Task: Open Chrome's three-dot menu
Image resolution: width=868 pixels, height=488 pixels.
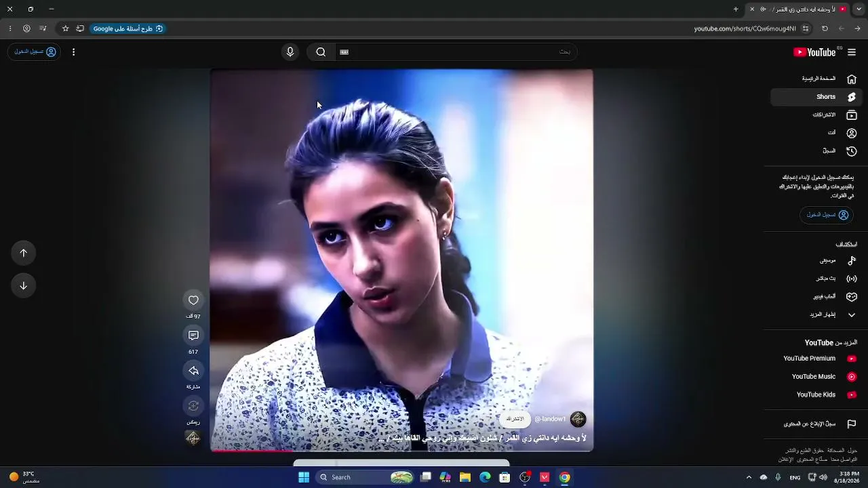Action: click(x=10, y=28)
